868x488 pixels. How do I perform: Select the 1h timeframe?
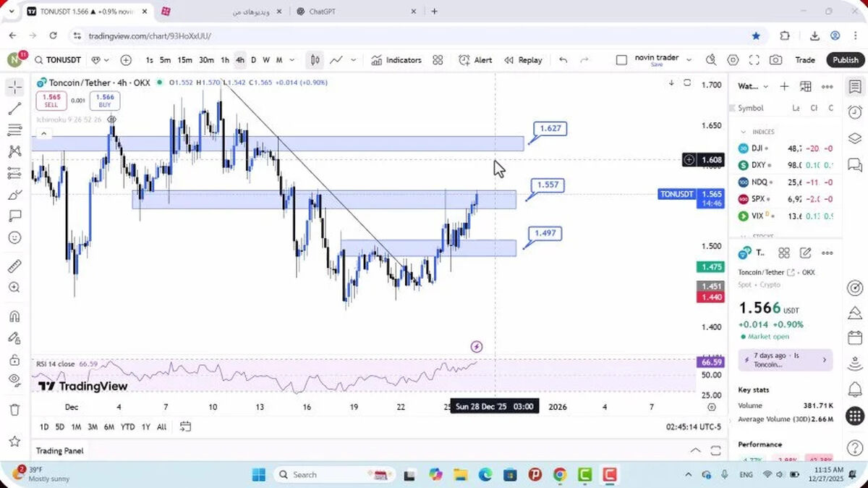click(x=225, y=60)
